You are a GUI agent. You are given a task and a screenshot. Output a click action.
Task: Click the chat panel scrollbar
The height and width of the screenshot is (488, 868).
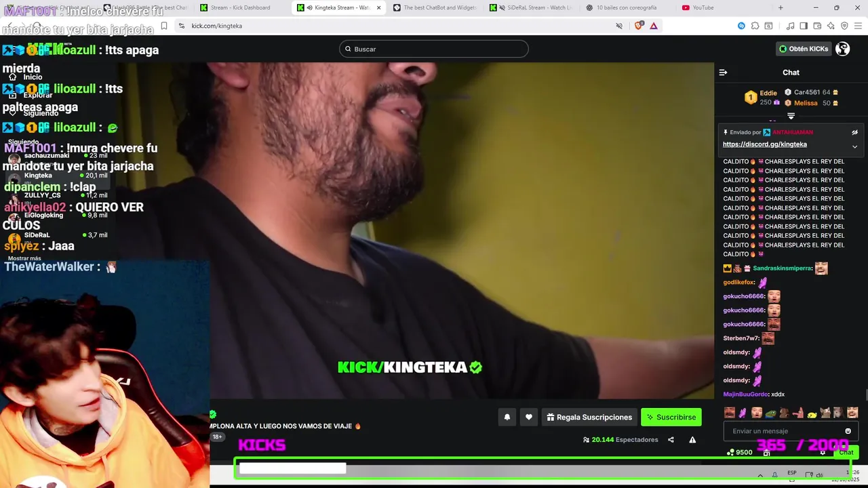pyautogui.click(x=865, y=395)
